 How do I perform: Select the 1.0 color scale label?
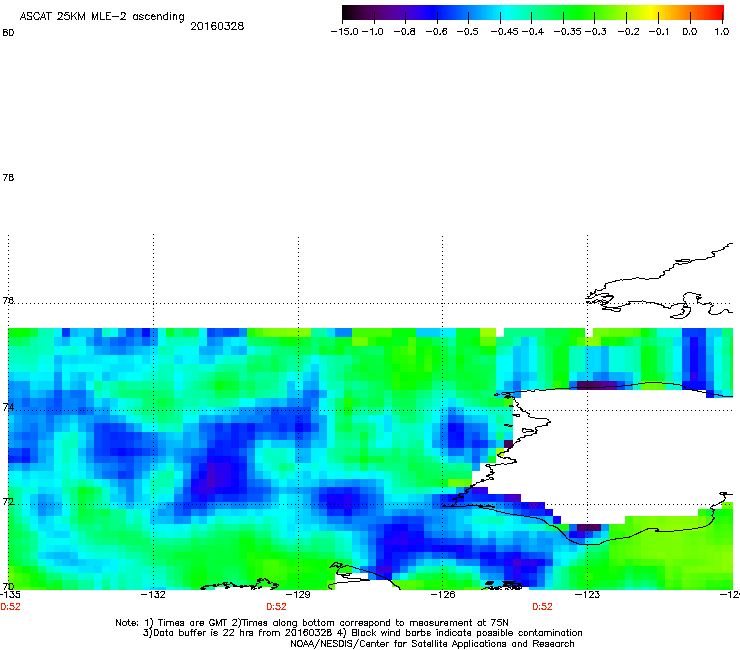(x=721, y=32)
